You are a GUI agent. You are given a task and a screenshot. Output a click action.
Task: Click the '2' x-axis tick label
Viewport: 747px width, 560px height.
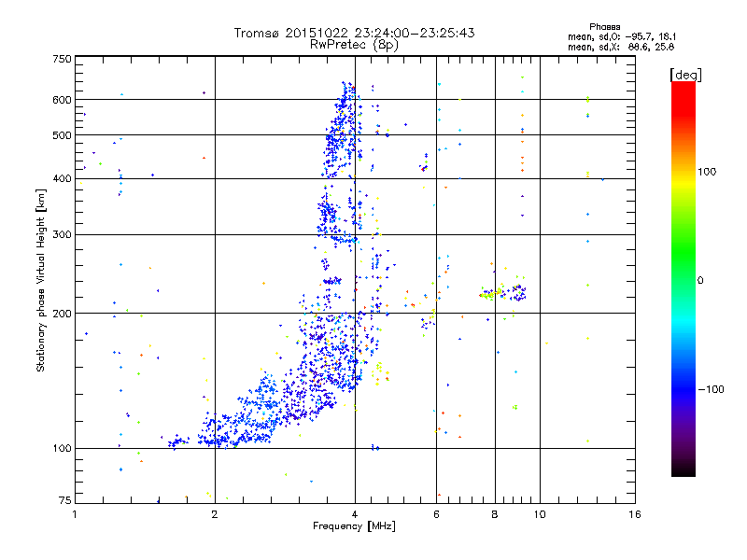(x=215, y=514)
